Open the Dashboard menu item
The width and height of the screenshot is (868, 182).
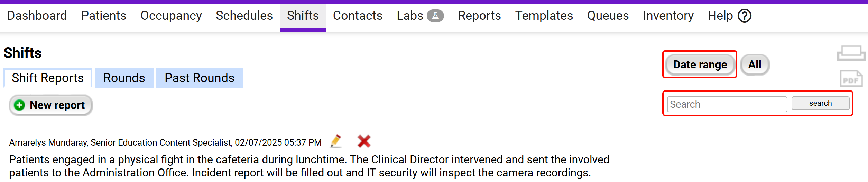pyautogui.click(x=37, y=16)
